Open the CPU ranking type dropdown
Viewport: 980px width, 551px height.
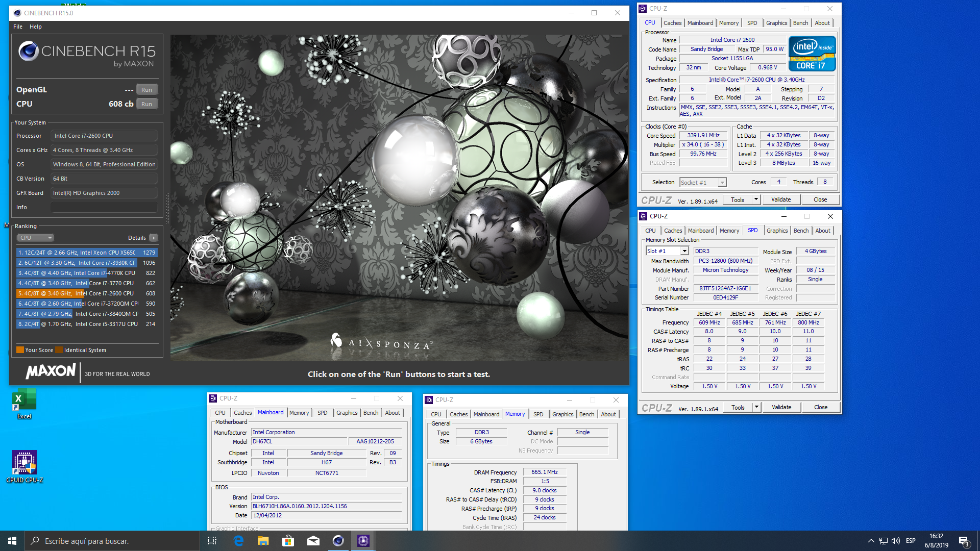click(36, 238)
